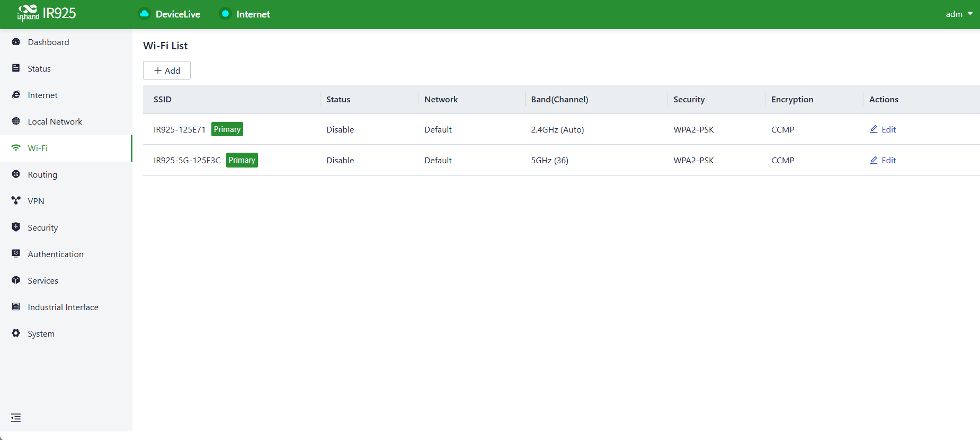Click the DeviceLive label in header
Viewport: 980px width, 440px height.
click(178, 14)
